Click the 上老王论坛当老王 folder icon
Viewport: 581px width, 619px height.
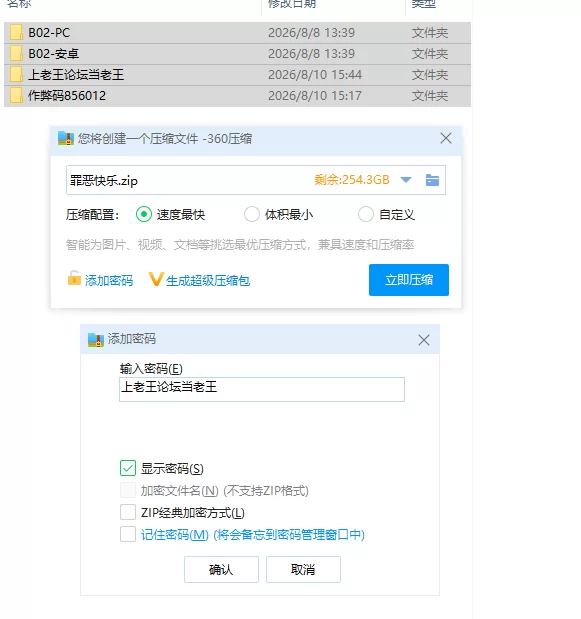16,74
